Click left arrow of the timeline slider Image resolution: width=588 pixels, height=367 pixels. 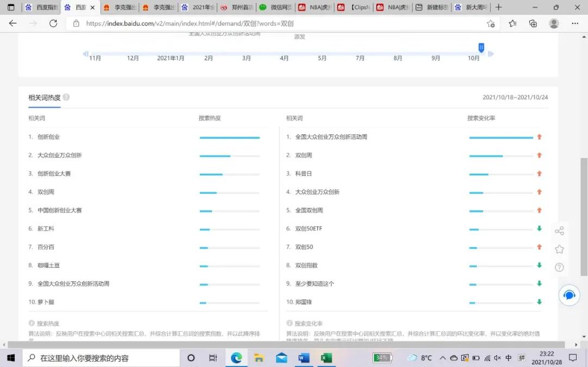pos(85,53)
